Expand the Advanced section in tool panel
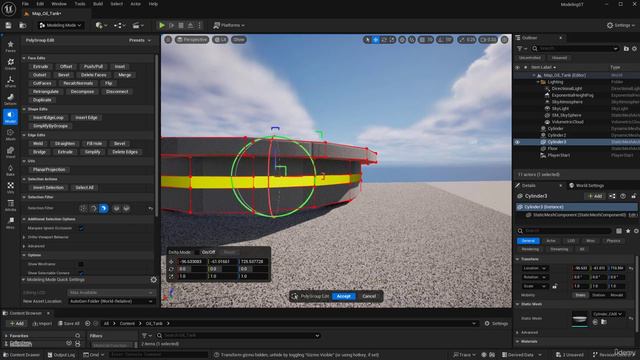This screenshot has width=640, height=360. coord(24,246)
